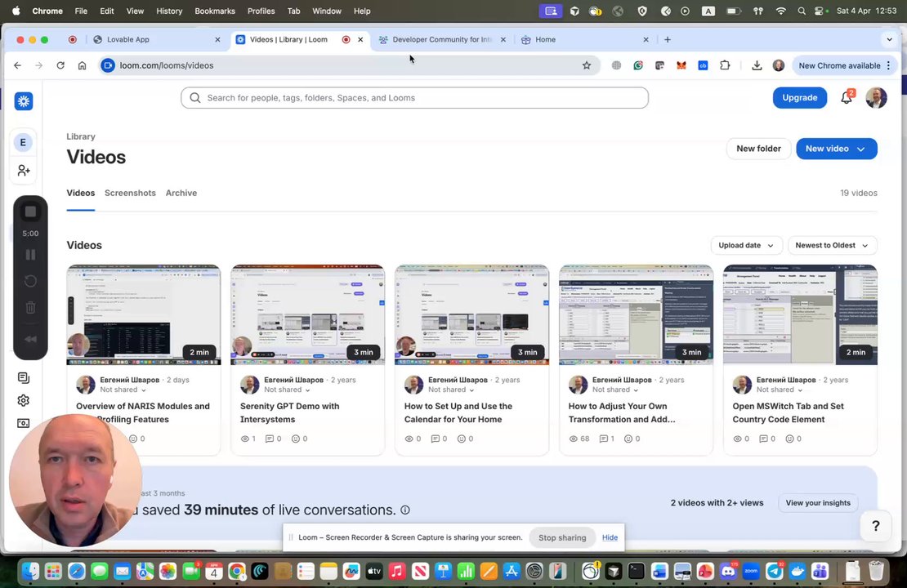The width and height of the screenshot is (907, 588).
Task: Open the workspace E avatar in sidebar
Action: (23, 142)
